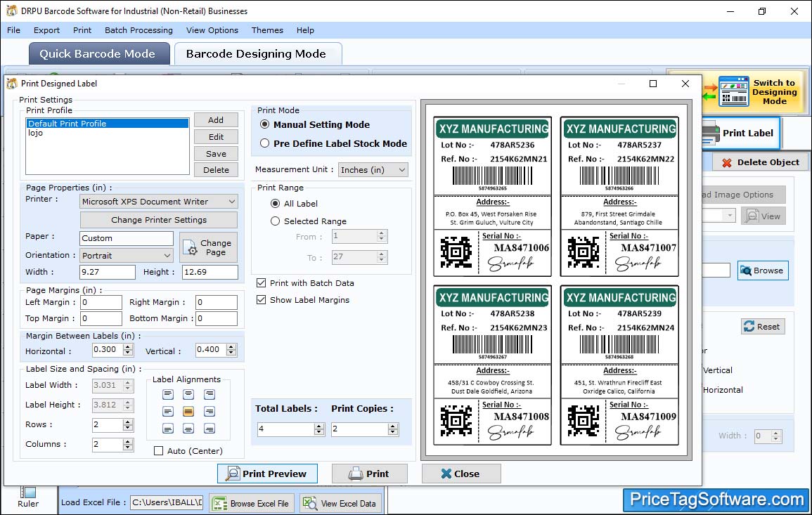Click the Print Preview button
Image resolution: width=812 pixels, height=515 pixels.
[267, 474]
